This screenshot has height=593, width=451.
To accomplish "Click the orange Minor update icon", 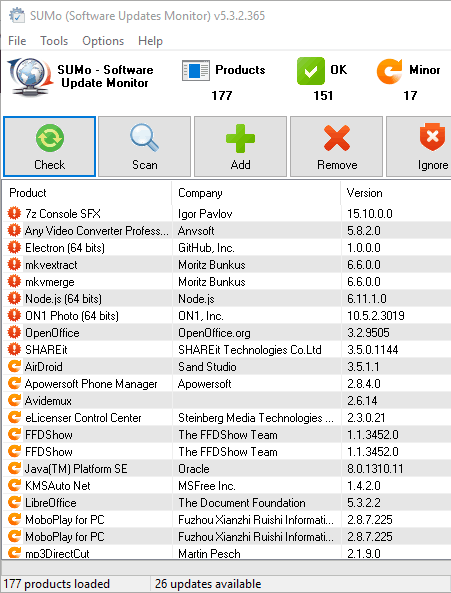I will point(389,71).
